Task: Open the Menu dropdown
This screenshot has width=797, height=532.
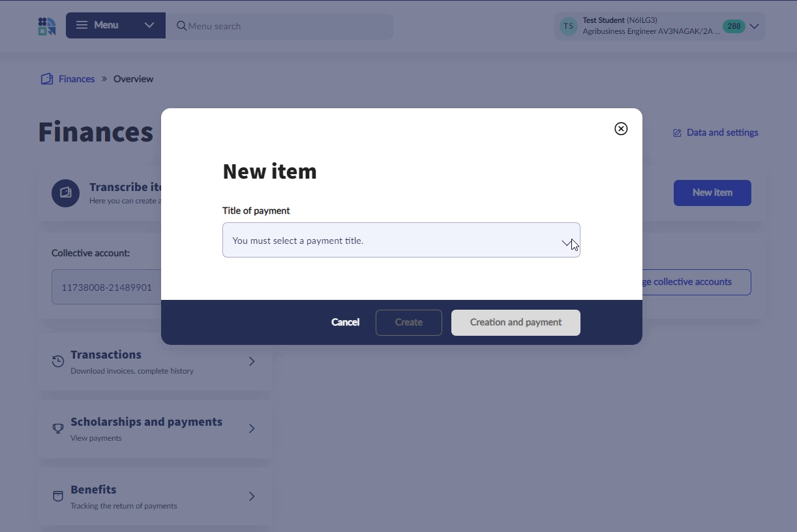Action: click(115, 26)
